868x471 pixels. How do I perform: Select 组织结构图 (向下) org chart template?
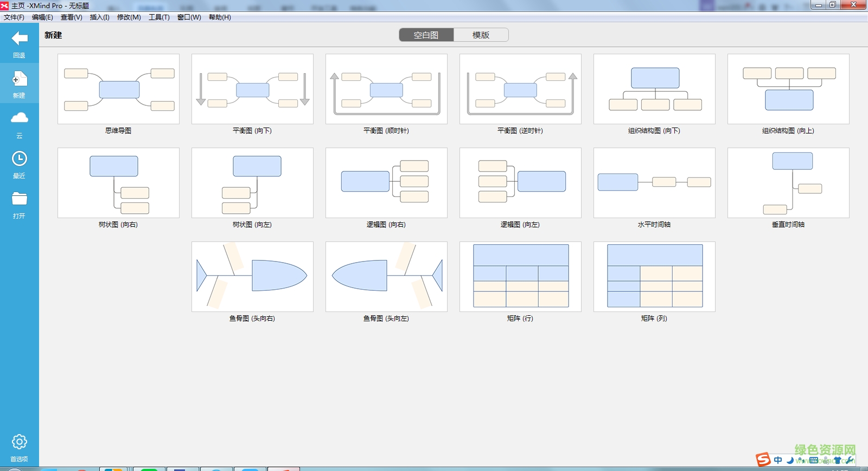pyautogui.click(x=654, y=89)
